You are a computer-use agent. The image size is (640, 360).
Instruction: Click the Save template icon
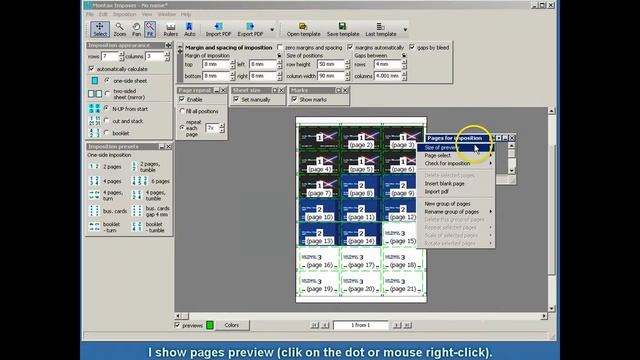tap(343, 29)
